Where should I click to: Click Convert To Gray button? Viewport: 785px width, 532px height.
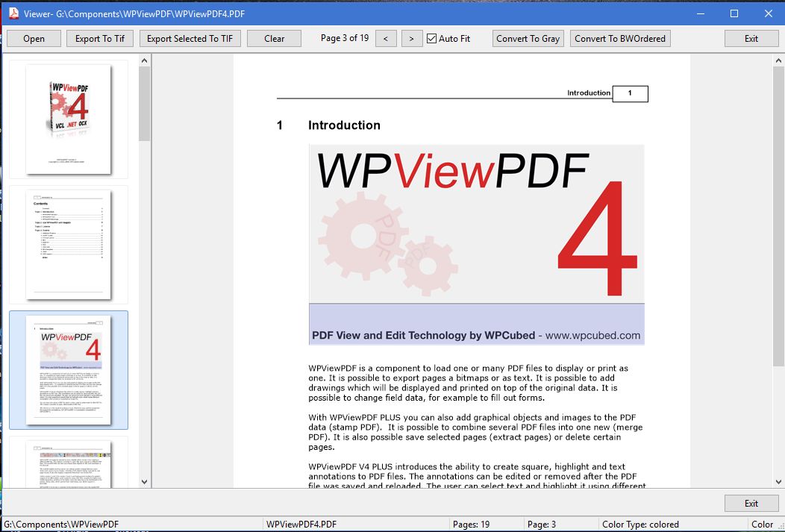pyautogui.click(x=528, y=39)
